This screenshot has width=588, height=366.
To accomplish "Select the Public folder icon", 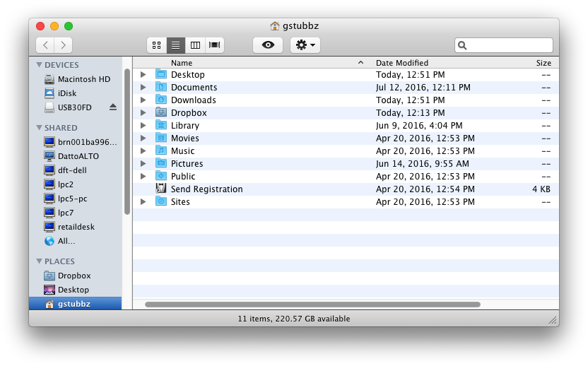I will click(x=161, y=176).
